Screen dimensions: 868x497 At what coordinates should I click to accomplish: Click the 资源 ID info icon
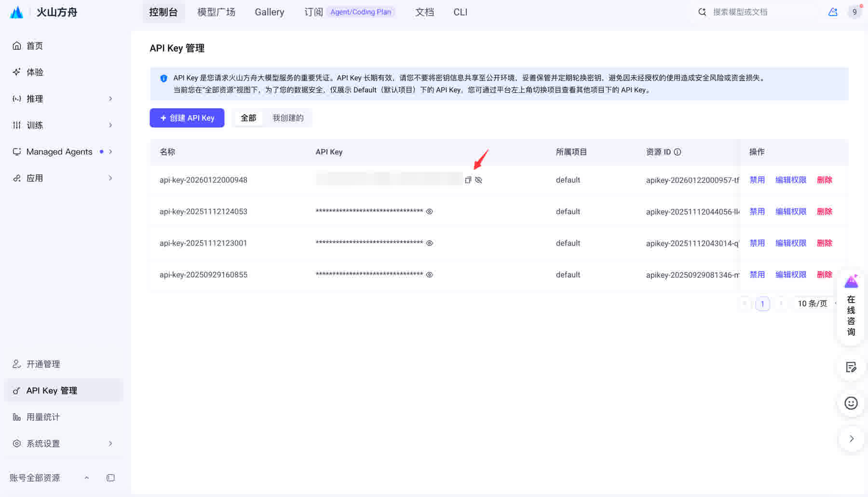click(678, 152)
